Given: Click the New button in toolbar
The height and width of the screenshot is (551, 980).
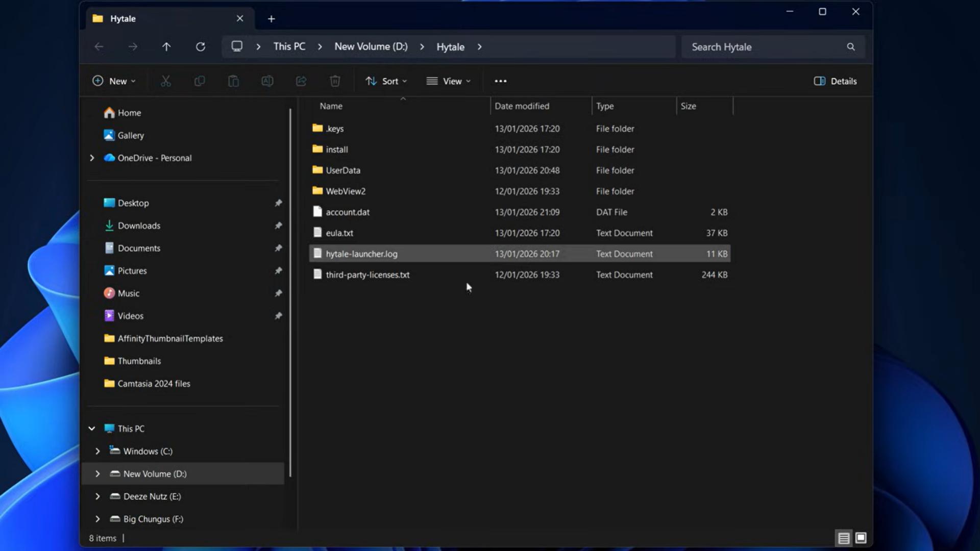Looking at the screenshot, I should [114, 81].
